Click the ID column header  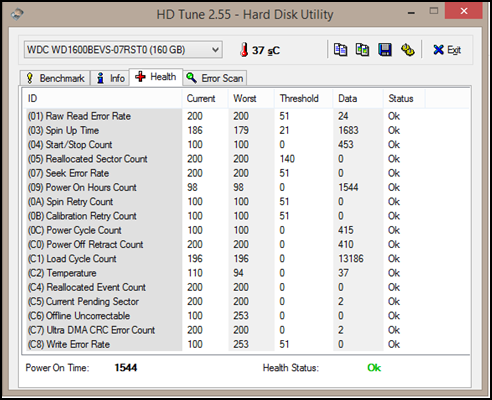(103, 99)
